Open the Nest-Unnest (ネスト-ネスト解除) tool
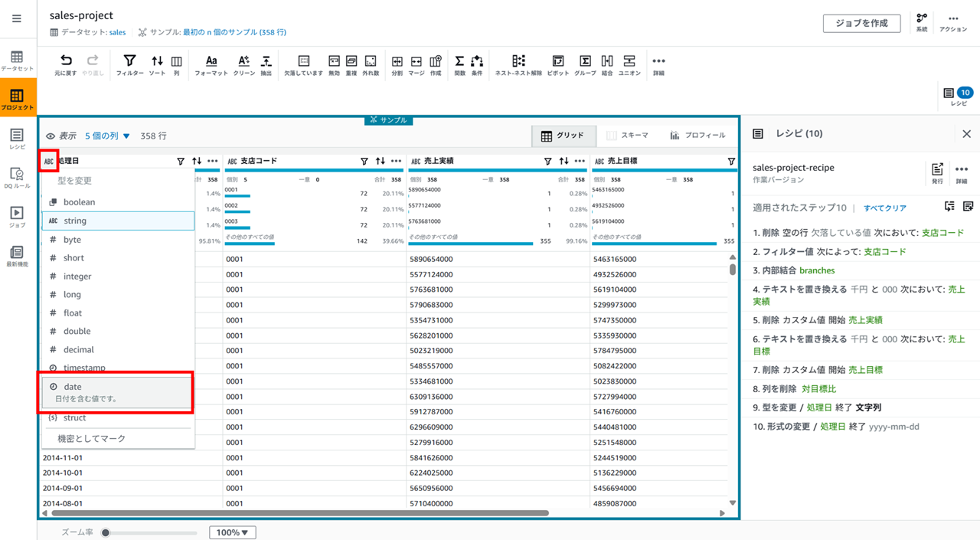This screenshot has height=540, width=980. tap(518, 64)
